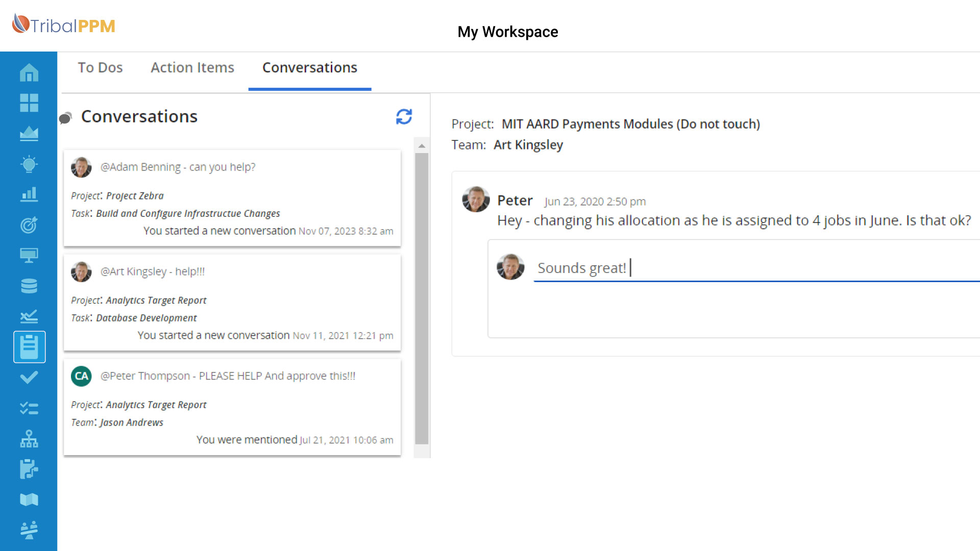Switch to the Action Items tab
The height and width of the screenshot is (551, 980).
(x=192, y=68)
